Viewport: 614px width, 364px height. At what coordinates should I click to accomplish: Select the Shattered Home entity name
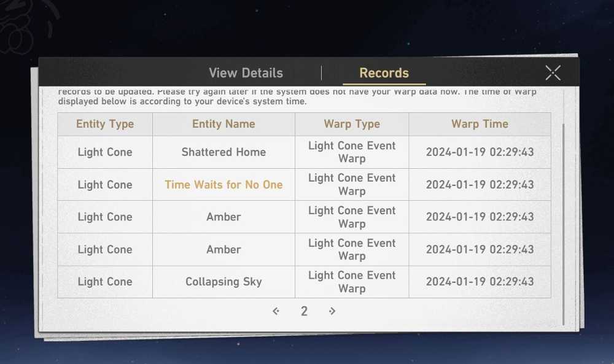click(223, 152)
